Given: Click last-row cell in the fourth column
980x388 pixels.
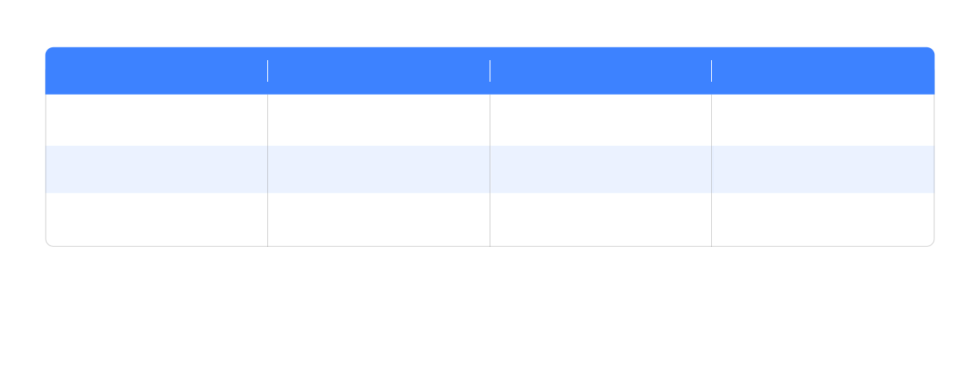Looking at the screenshot, I should tap(823, 219).
